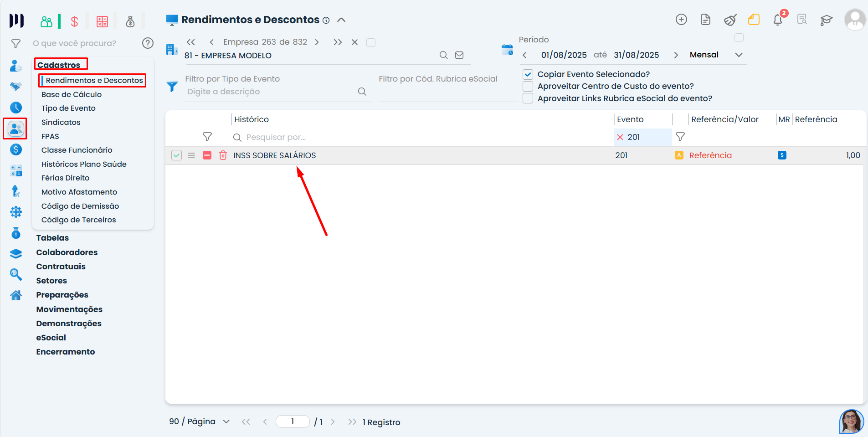Tick the checkbox above the Mensal dropdown
Image resolution: width=868 pixels, height=437 pixels.
pyautogui.click(x=739, y=38)
